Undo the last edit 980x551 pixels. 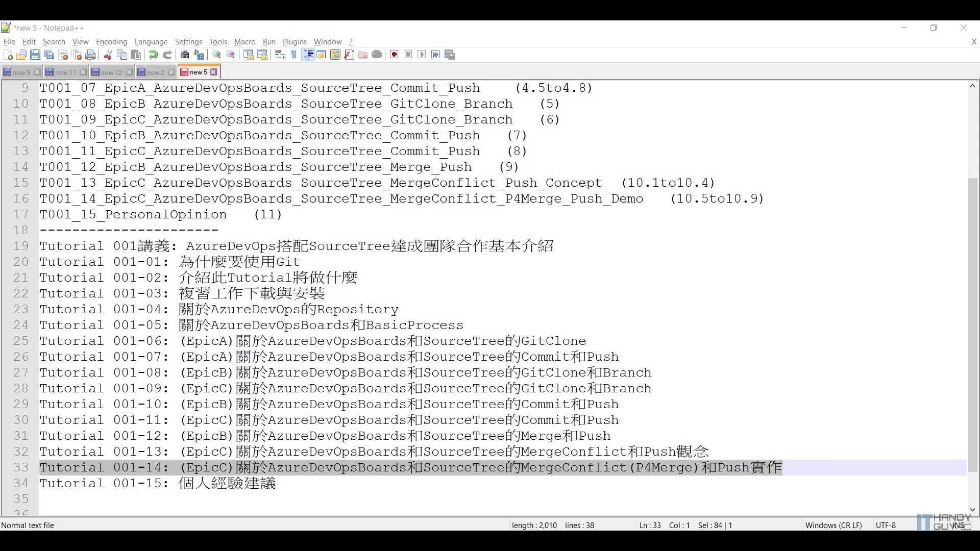(x=153, y=55)
